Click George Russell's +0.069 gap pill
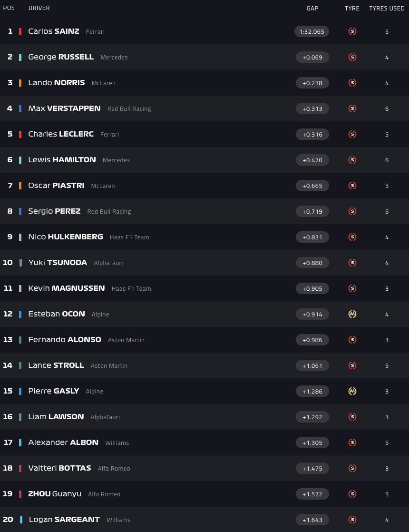The width and height of the screenshot is (409, 532). pyautogui.click(x=312, y=57)
